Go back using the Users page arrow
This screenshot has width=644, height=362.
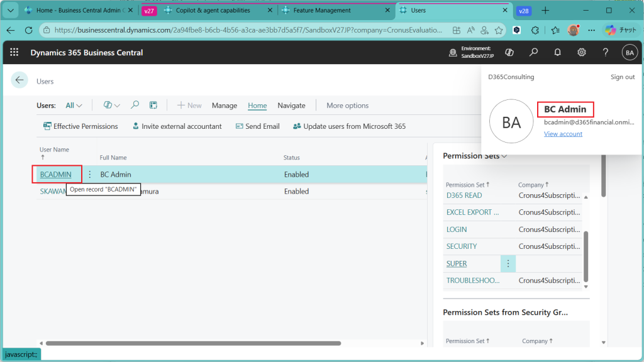point(19,80)
